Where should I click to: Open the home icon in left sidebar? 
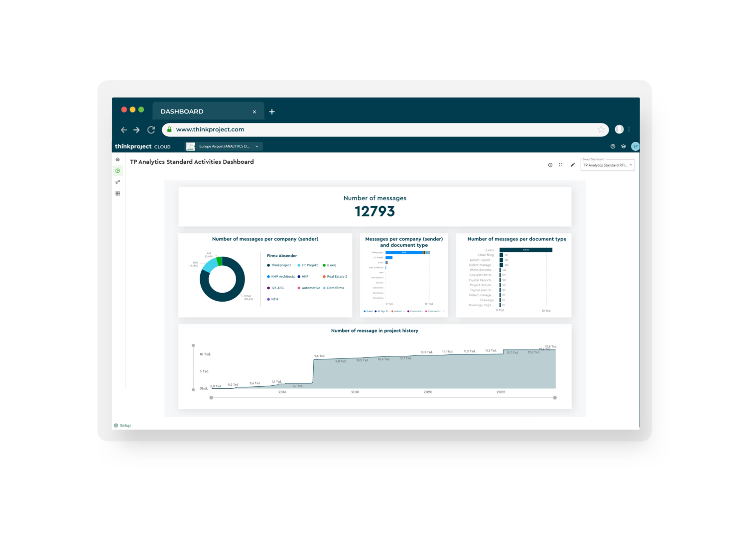pyautogui.click(x=118, y=160)
